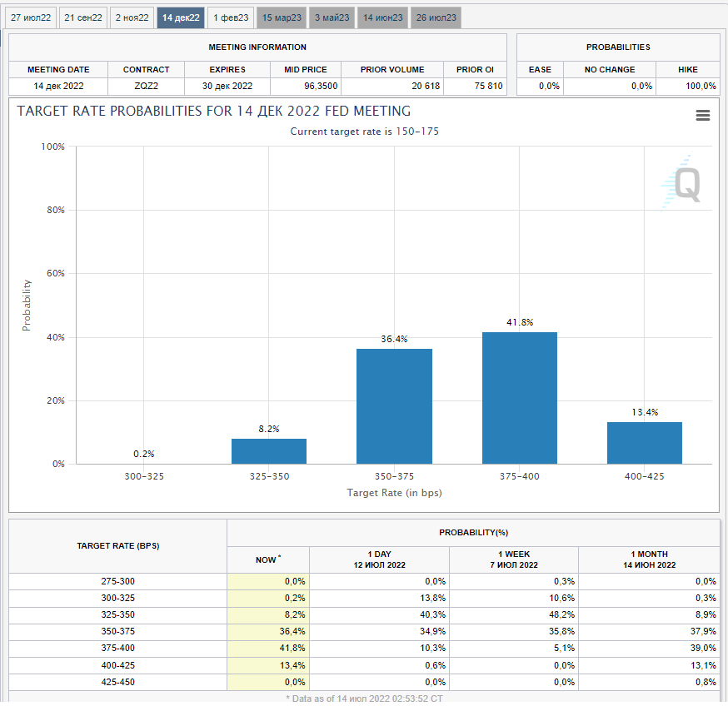Viewport: 728px width, 706px height.
Task: Switch to the 27 июл22 meeting tab
Action: [x=31, y=17]
